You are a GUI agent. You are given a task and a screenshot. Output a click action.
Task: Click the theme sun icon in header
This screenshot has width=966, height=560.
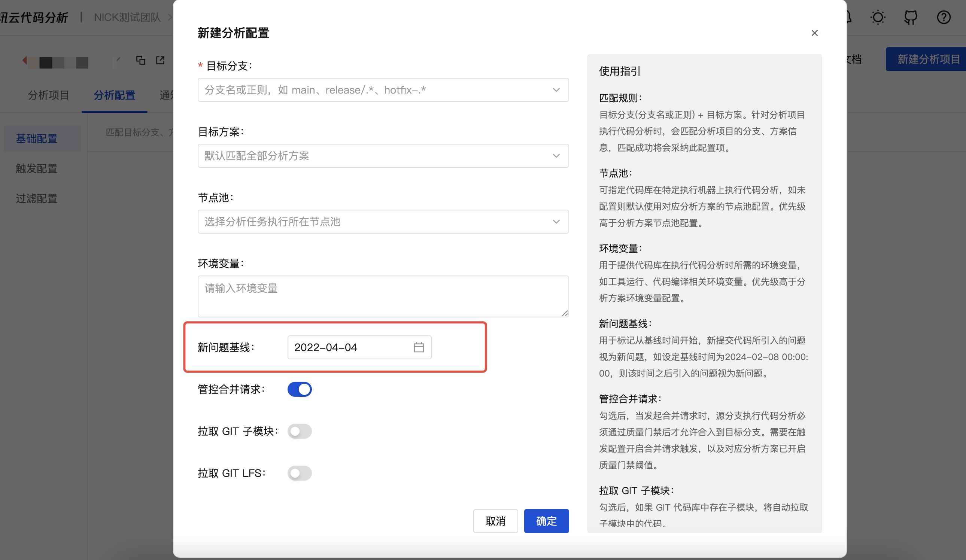click(878, 17)
